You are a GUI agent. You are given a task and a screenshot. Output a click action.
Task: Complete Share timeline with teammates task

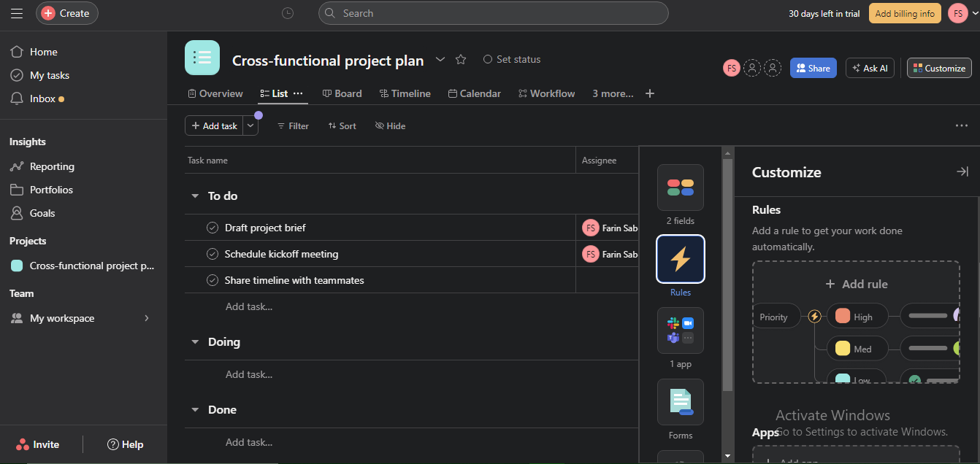coord(213,280)
